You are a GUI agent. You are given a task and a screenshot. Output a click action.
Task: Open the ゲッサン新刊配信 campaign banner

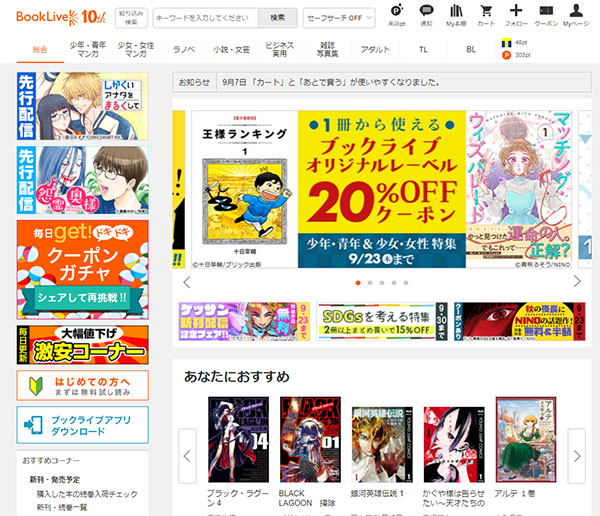point(244,322)
